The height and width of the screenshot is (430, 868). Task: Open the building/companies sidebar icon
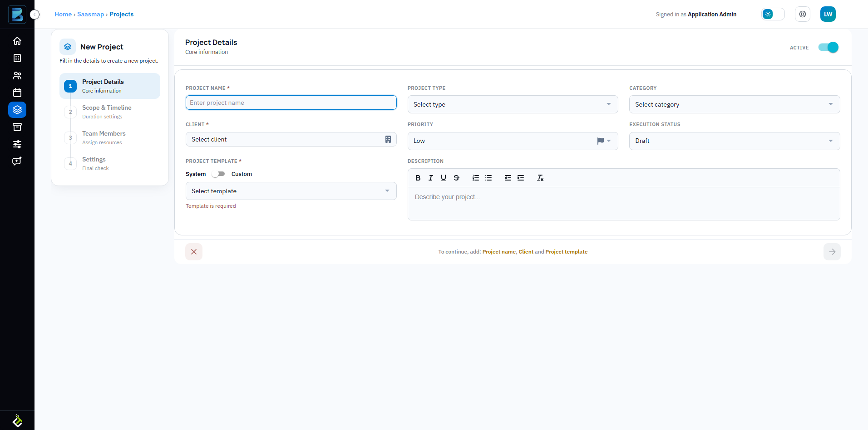17,58
